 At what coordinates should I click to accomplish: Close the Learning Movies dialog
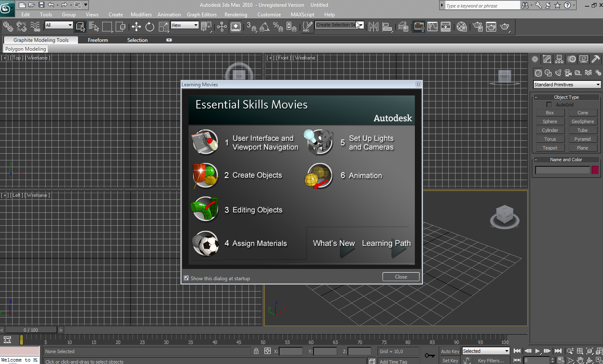[x=401, y=277]
